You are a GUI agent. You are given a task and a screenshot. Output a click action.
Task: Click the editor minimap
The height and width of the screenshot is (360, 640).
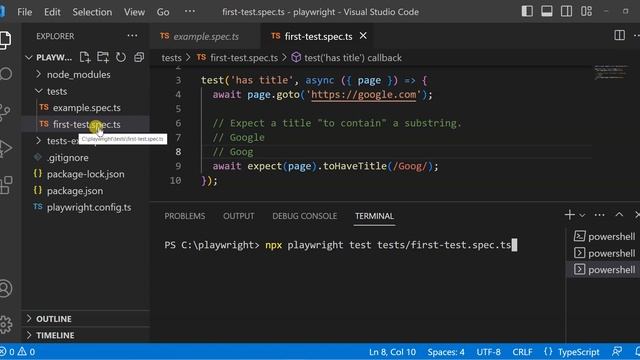(611, 72)
